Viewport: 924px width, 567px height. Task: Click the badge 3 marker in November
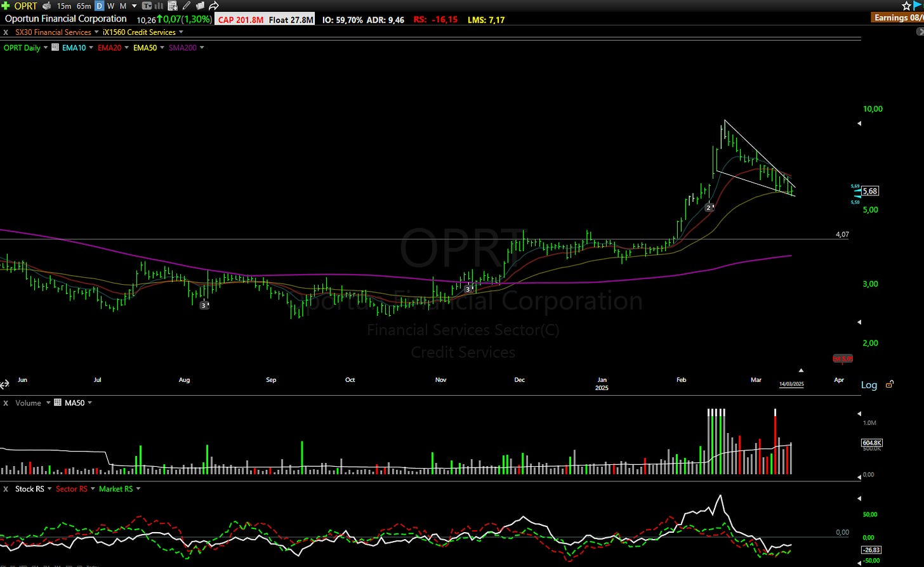click(468, 289)
